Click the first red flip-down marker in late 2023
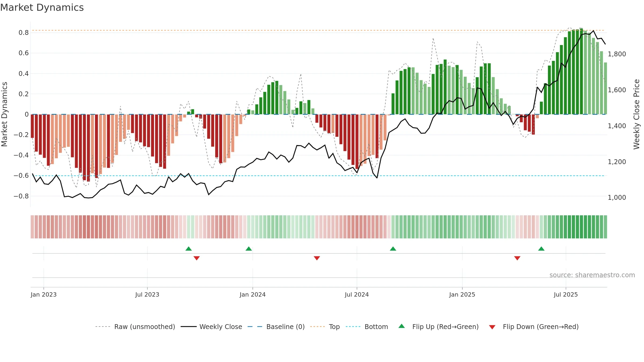644x362 pixels. tap(197, 258)
